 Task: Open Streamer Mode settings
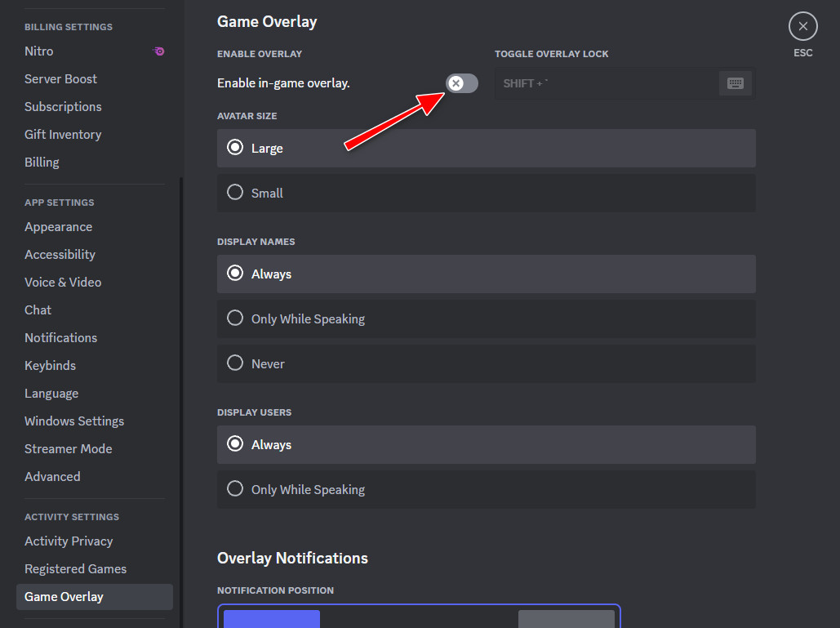(x=68, y=449)
